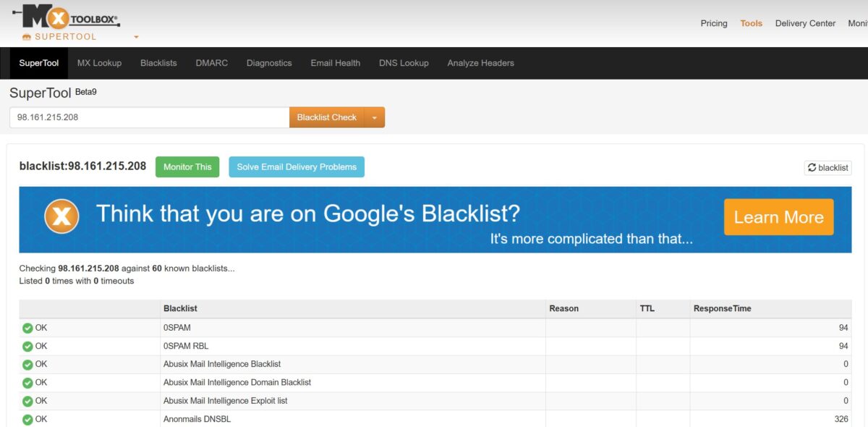Click Abusix Mail Intelligence Blacklist name
Viewport: 868px width, 427px height.
pyautogui.click(x=222, y=364)
